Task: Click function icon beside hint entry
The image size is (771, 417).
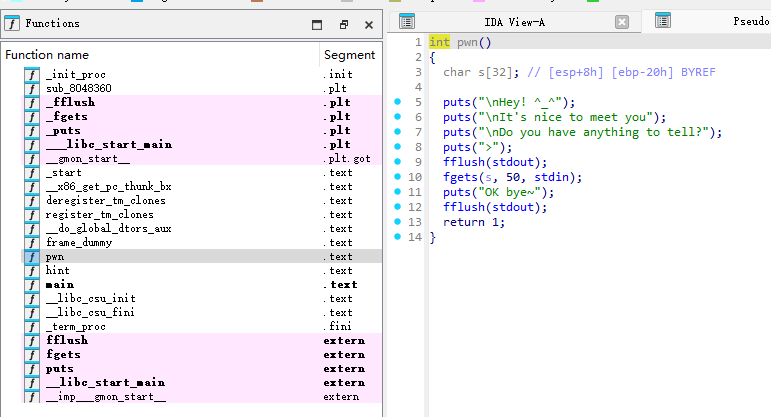Action: tap(31, 271)
